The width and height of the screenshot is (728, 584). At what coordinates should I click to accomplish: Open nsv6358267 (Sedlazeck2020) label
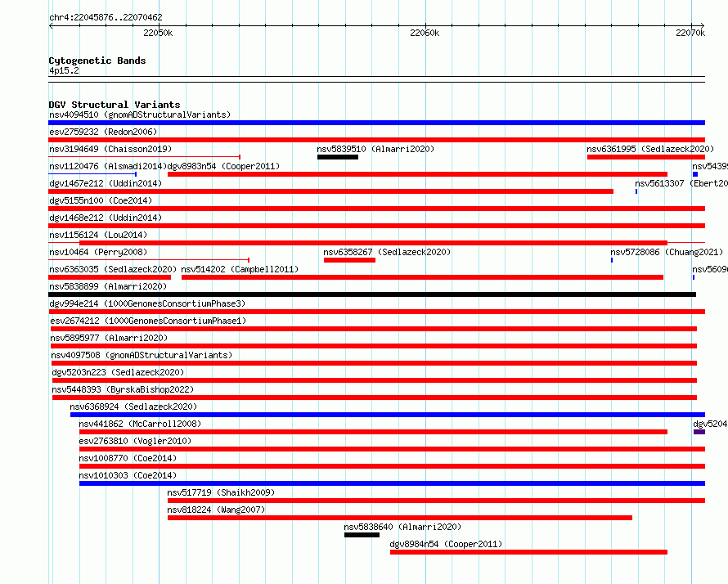click(387, 252)
